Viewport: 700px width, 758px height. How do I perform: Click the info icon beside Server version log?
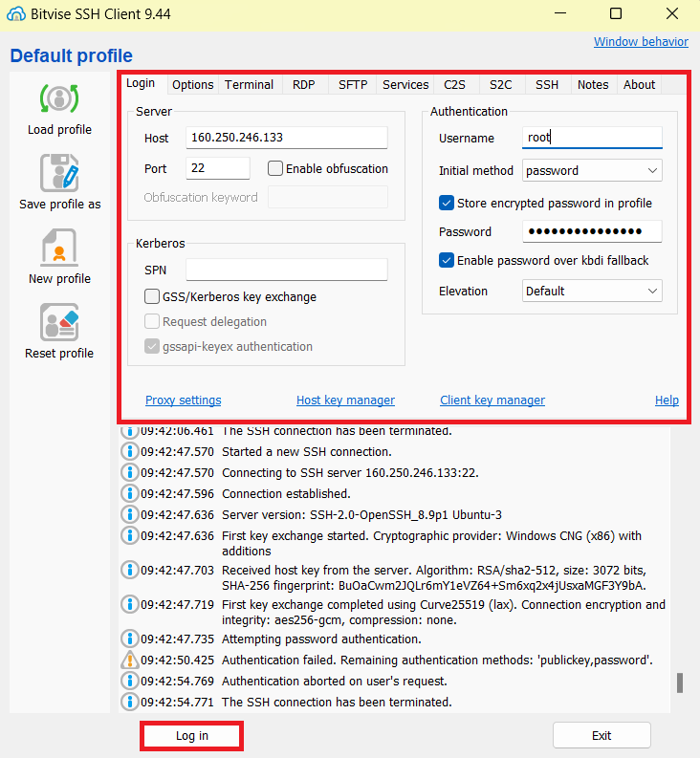(130, 514)
